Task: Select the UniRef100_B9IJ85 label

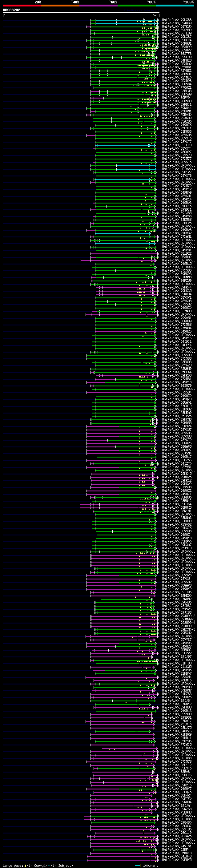Action: point(177,213)
